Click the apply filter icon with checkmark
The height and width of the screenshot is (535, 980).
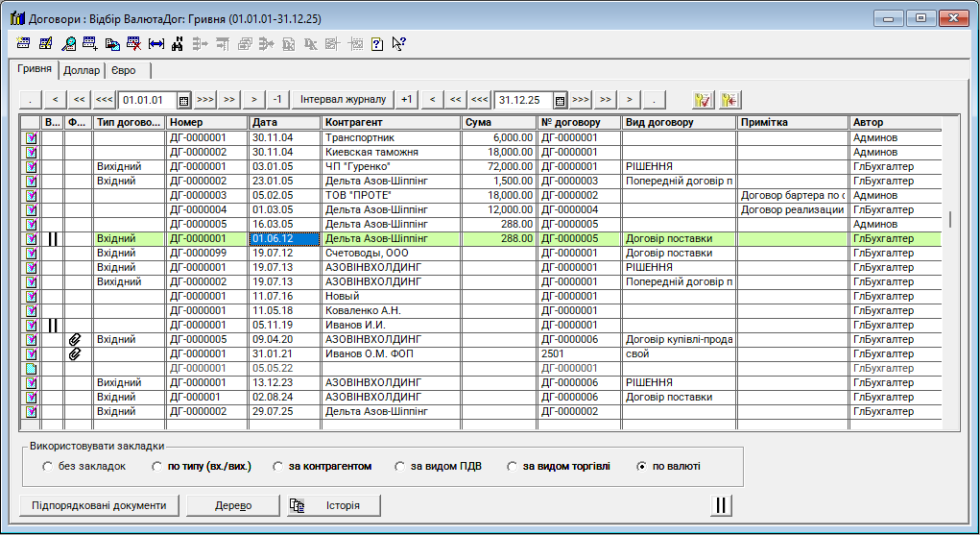pyautogui.click(x=703, y=99)
